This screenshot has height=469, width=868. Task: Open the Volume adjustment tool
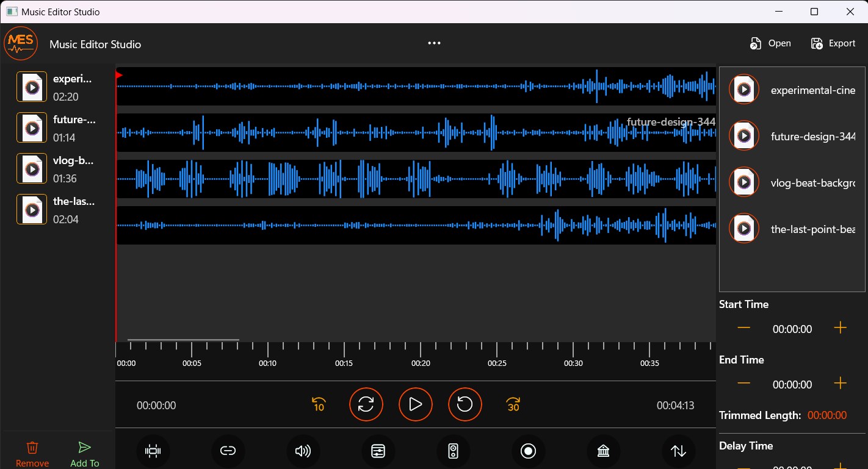[303, 451]
